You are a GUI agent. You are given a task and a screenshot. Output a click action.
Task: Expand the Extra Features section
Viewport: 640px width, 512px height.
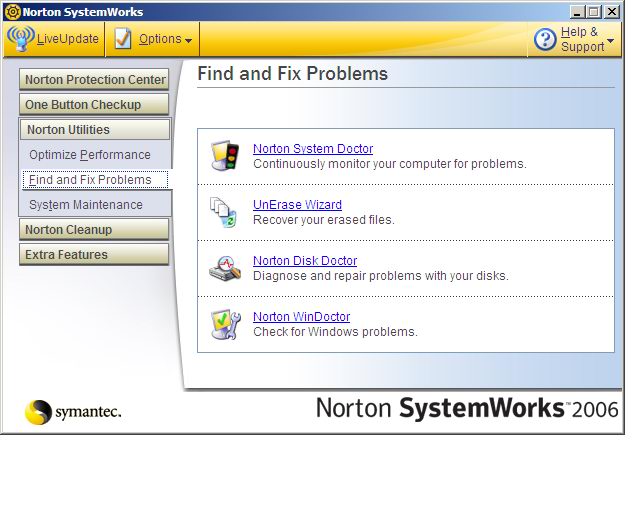pyautogui.click(x=94, y=254)
